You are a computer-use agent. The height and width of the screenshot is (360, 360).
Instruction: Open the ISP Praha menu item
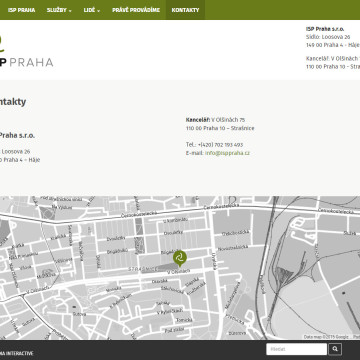pos(21,10)
